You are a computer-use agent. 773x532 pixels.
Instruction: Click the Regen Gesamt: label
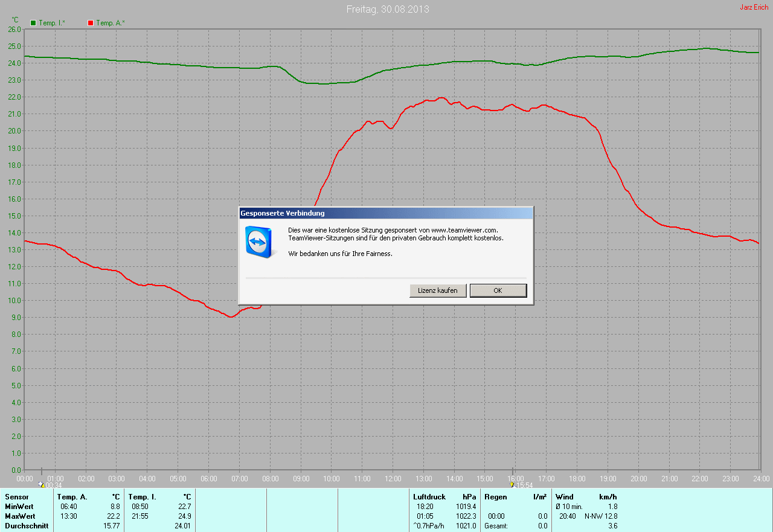point(496,526)
